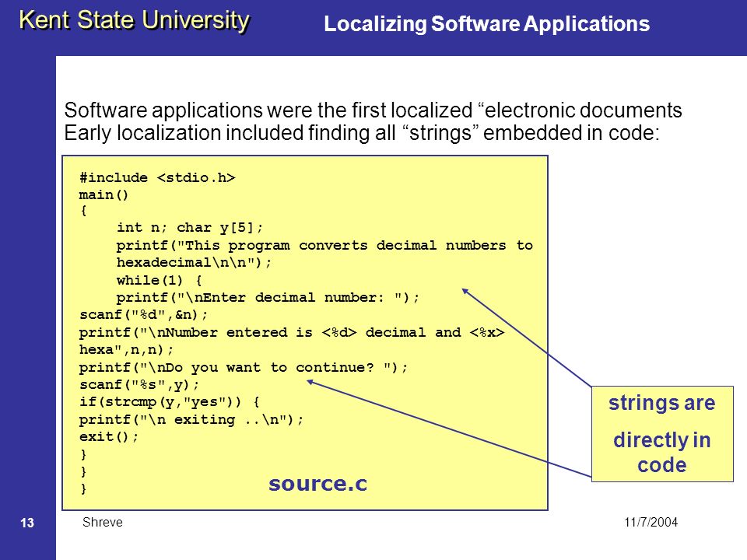
Task: Click the "\nNumber entered is <%d>" printf line
Action: 292,332
